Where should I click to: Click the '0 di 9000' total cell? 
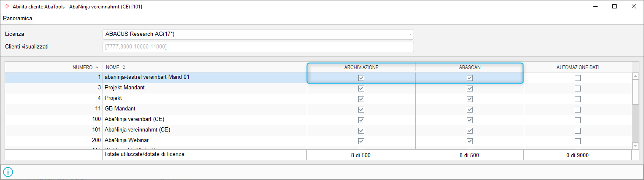pos(578,155)
